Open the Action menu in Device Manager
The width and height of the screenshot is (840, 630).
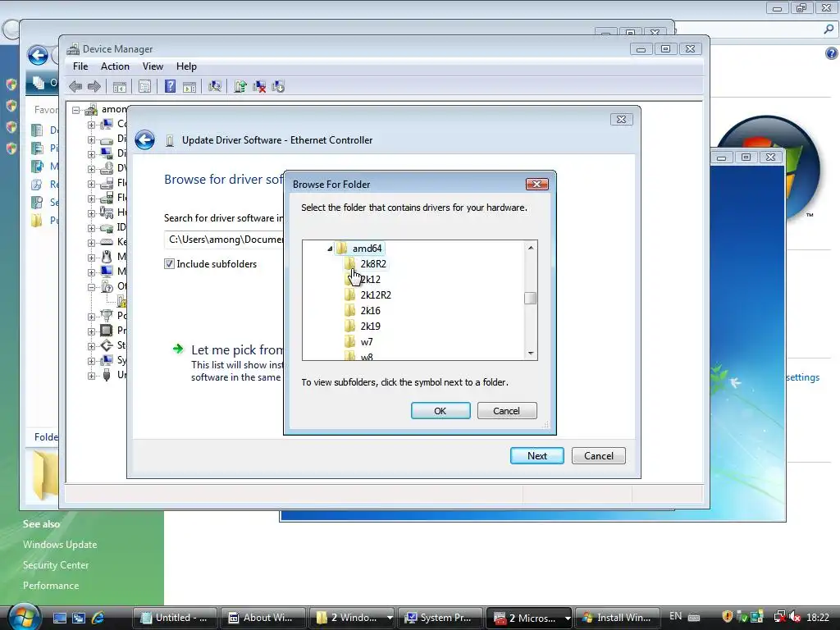[x=115, y=66]
